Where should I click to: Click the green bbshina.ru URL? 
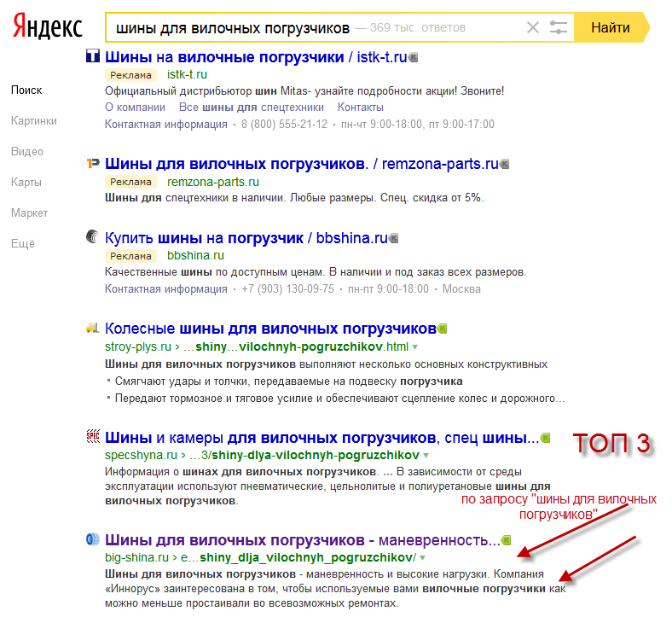(x=195, y=255)
